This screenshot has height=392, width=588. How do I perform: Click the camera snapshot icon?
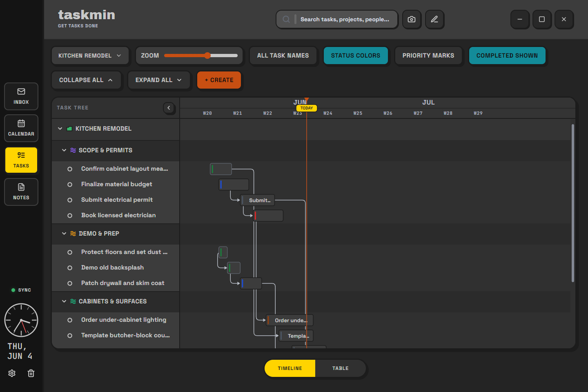click(412, 19)
